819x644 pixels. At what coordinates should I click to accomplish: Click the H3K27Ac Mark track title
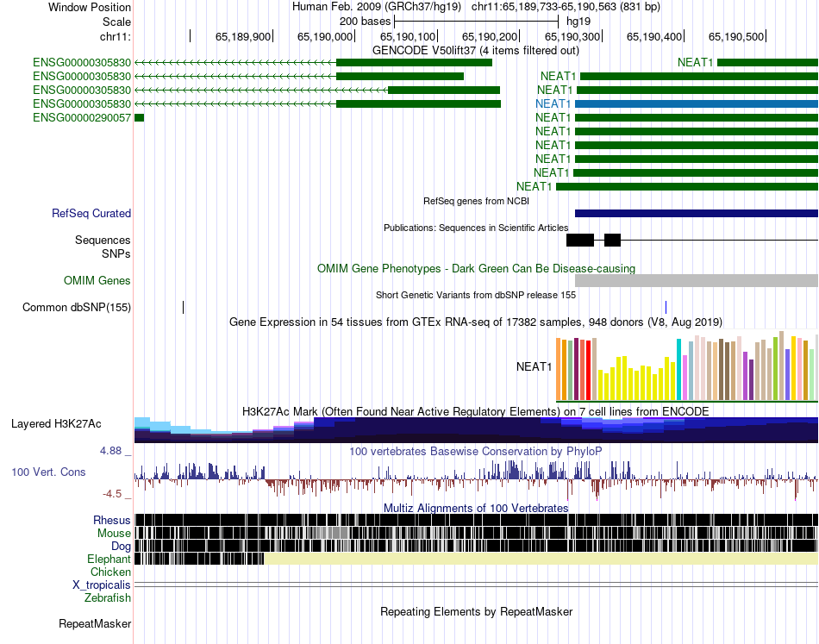click(476, 411)
